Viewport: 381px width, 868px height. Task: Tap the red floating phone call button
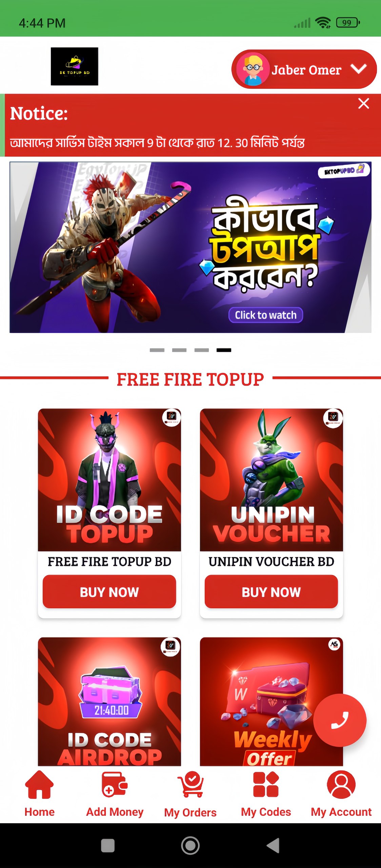[x=340, y=720]
